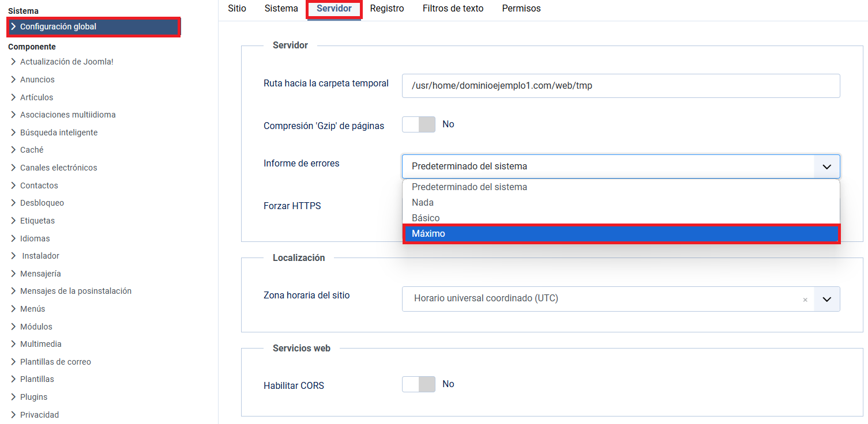The height and width of the screenshot is (424, 868).
Task: Click the temporary folder path field
Action: [x=621, y=86]
